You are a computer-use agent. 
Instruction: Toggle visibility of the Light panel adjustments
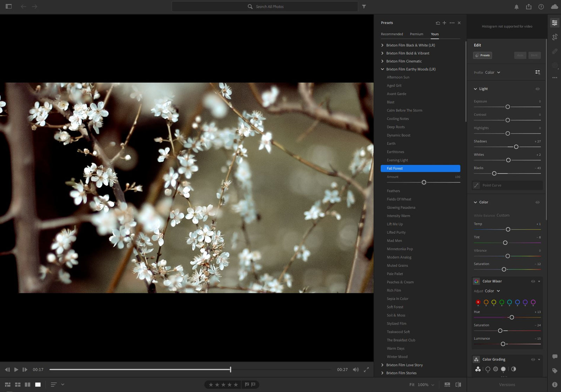(537, 89)
